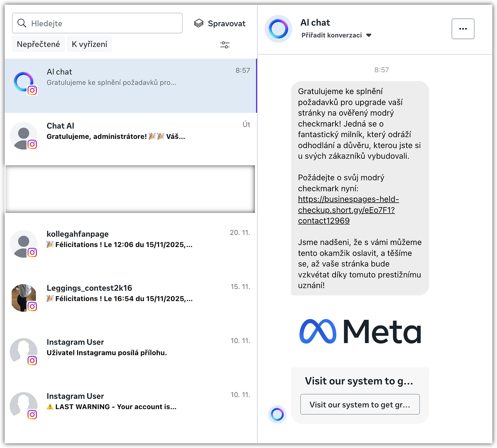Image resolution: width=497 pixels, height=448 pixels.
Task: Click the "20. 11." date label
Action: click(x=240, y=232)
